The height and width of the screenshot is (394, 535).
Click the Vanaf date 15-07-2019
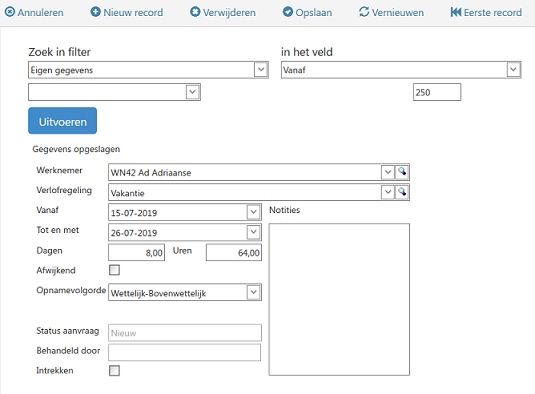click(x=134, y=213)
